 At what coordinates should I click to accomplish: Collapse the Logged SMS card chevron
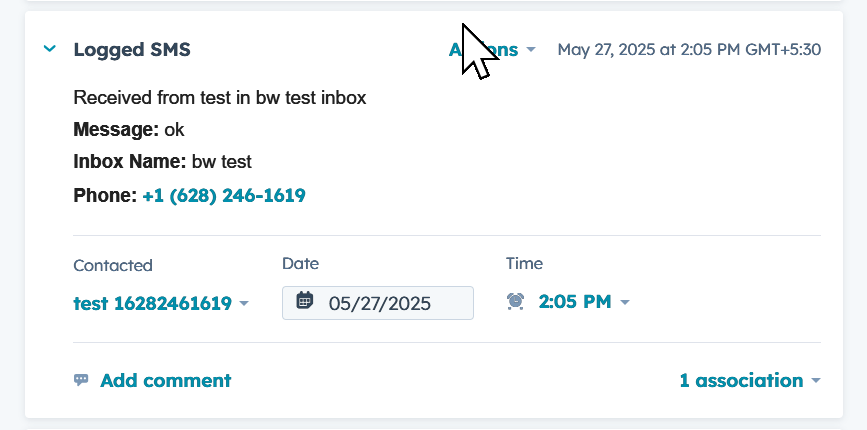(x=50, y=49)
